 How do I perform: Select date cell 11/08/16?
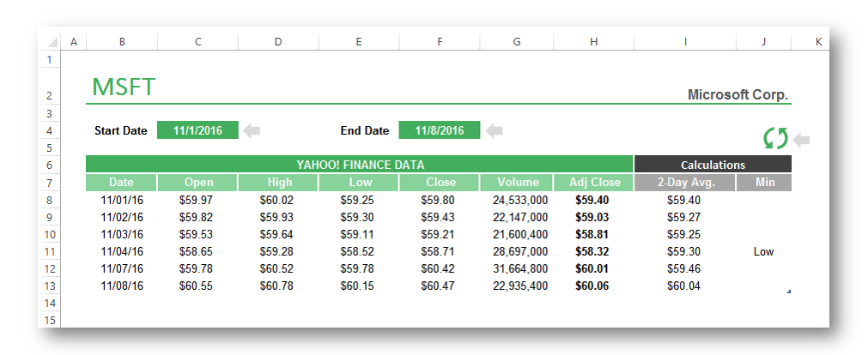[122, 286]
